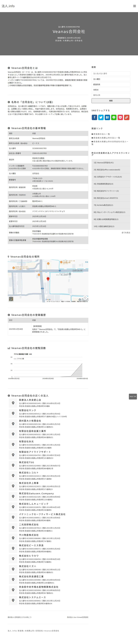Open 奈良県の法人一覧 related link

click(x=102, y=134)
